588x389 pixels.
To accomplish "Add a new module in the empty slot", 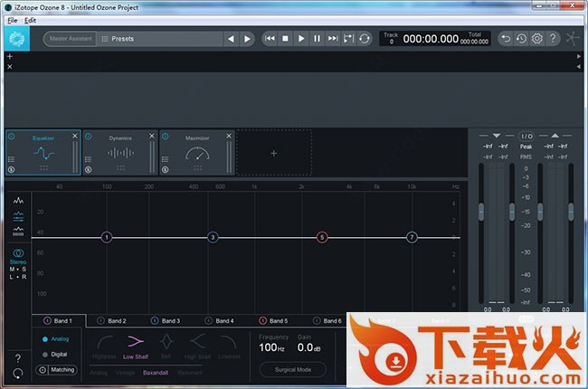I will [x=274, y=153].
